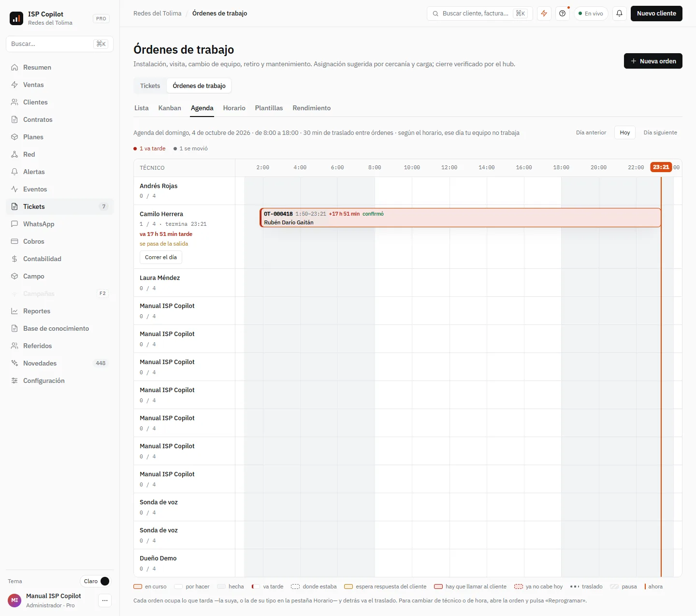Go to Día anterior
This screenshot has height=616, width=696.
(591, 132)
